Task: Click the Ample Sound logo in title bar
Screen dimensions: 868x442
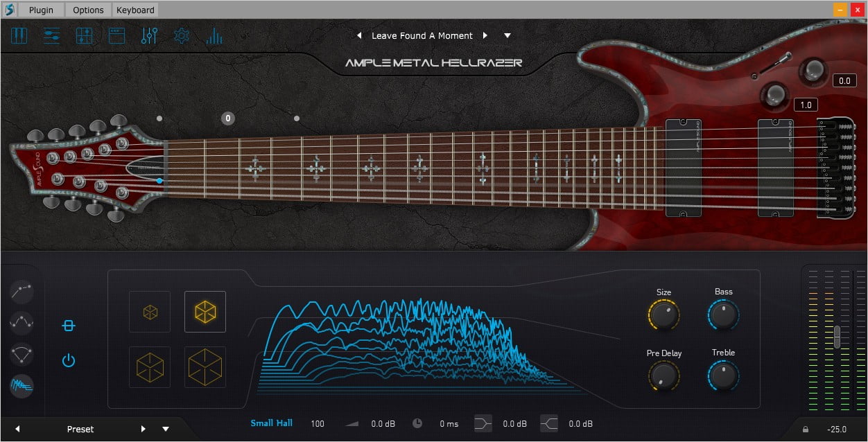Action: click(10, 10)
